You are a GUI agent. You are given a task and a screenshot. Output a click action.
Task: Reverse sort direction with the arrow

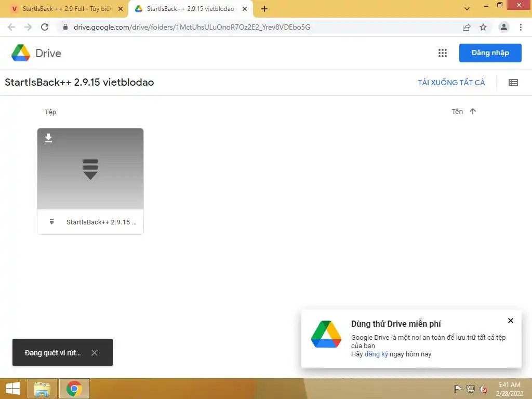pos(473,111)
